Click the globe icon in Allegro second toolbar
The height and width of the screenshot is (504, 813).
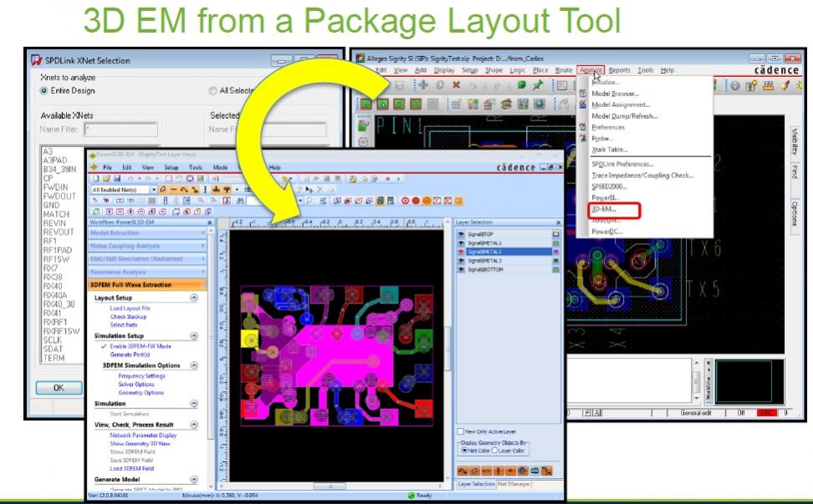539,104
